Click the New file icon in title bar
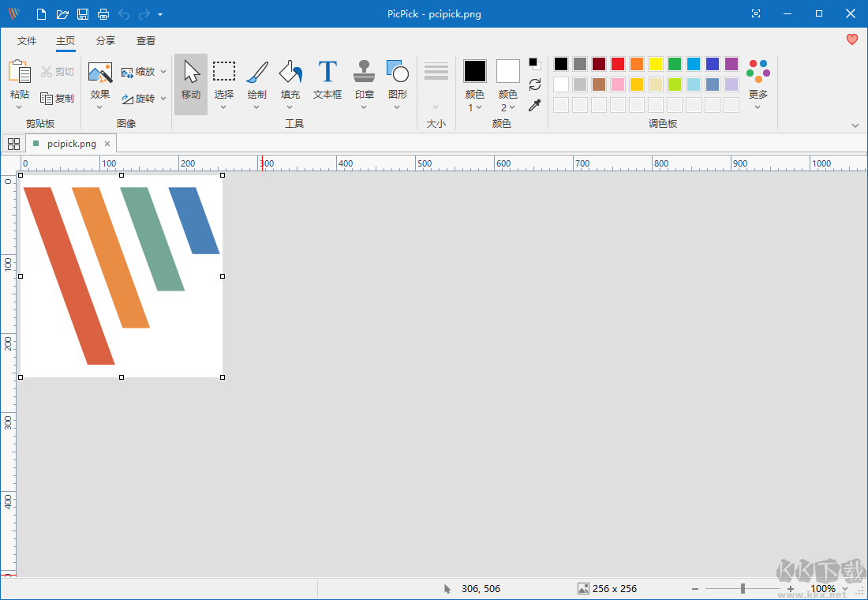The width and height of the screenshot is (868, 600). pos(41,14)
